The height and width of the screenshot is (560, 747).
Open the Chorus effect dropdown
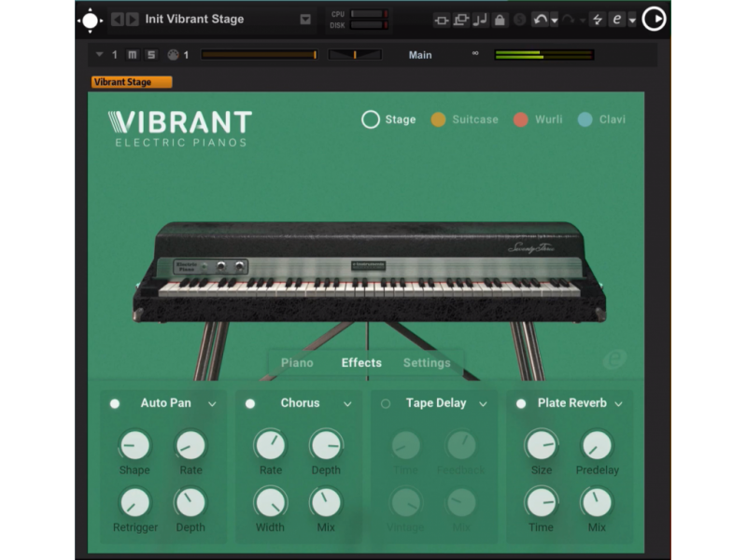pyautogui.click(x=347, y=404)
